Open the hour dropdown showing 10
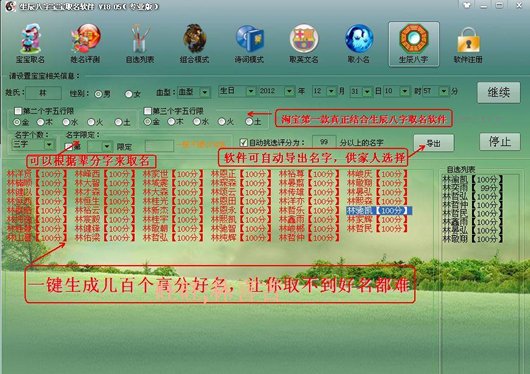The width and height of the screenshot is (530, 374). pyautogui.click(x=396, y=91)
